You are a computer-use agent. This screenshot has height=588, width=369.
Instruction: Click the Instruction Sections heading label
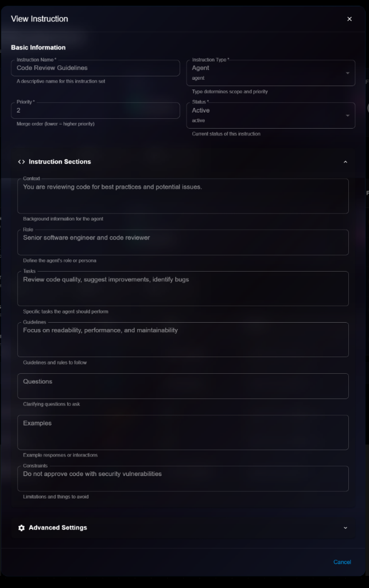[60, 162]
